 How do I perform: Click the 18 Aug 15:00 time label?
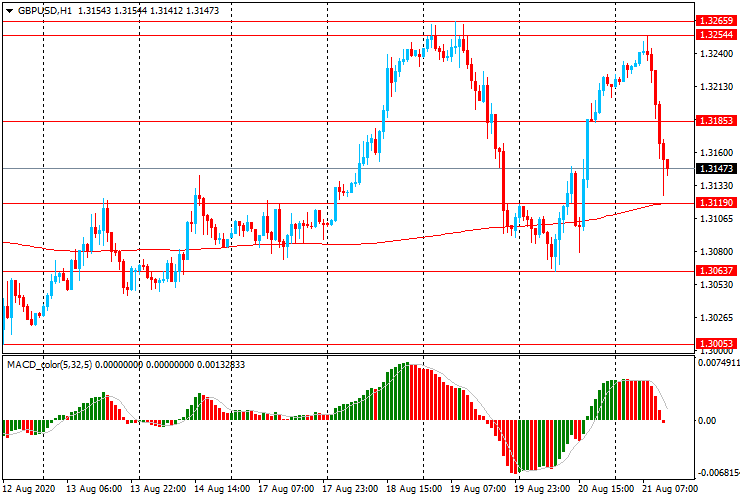pyautogui.click(x=414, y=489)
